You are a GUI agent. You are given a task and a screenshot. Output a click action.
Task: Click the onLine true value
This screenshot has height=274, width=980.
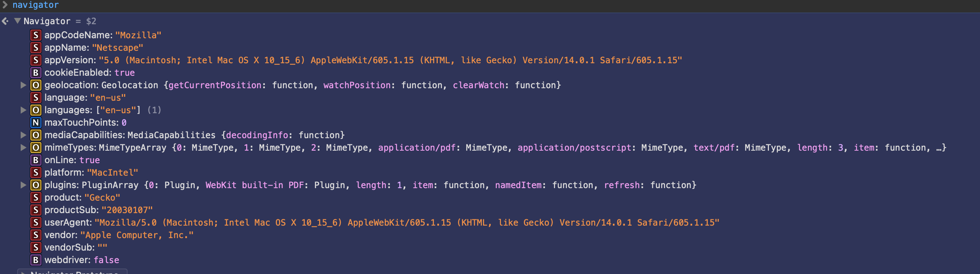pos(89,160)
